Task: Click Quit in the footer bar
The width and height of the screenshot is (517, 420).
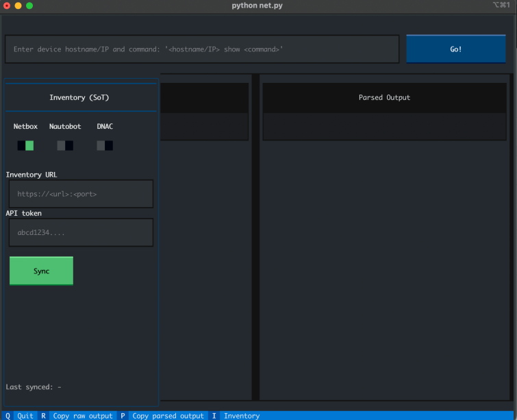Action: coord(25,415)
